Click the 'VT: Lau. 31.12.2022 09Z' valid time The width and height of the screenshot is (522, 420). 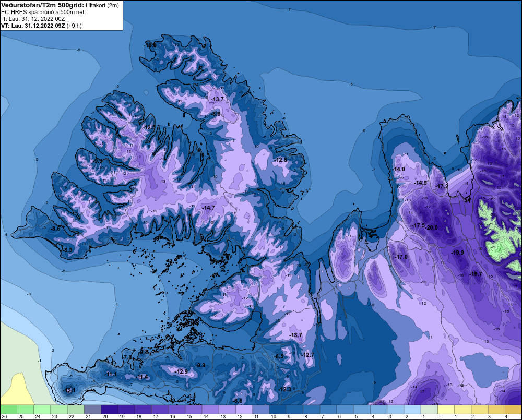pos(33,26)
